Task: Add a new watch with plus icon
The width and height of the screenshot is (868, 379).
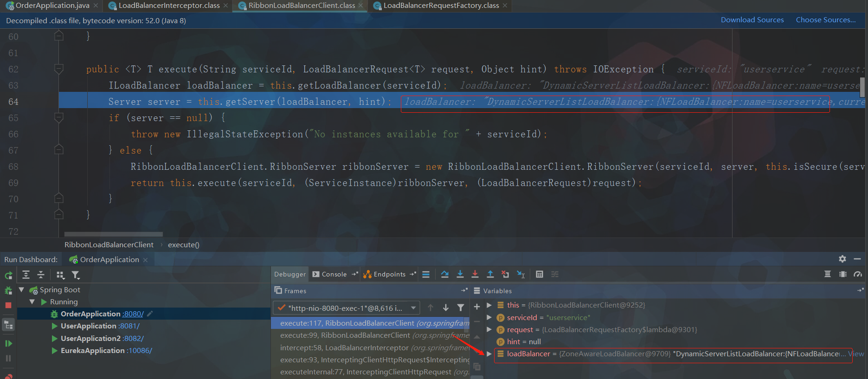Action: (x=476, y=307)
